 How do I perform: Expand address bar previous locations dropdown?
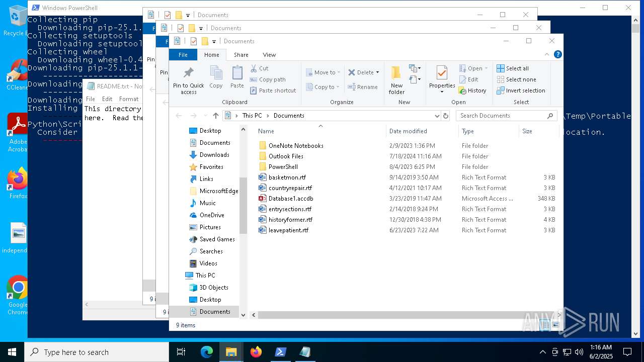tap(437, 116)
